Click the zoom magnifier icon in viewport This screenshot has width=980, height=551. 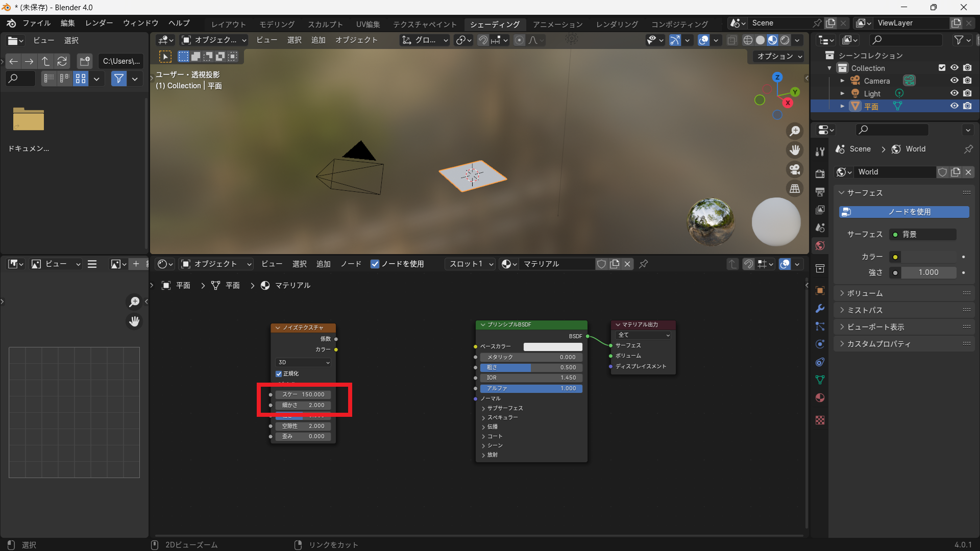pos(795,131)
